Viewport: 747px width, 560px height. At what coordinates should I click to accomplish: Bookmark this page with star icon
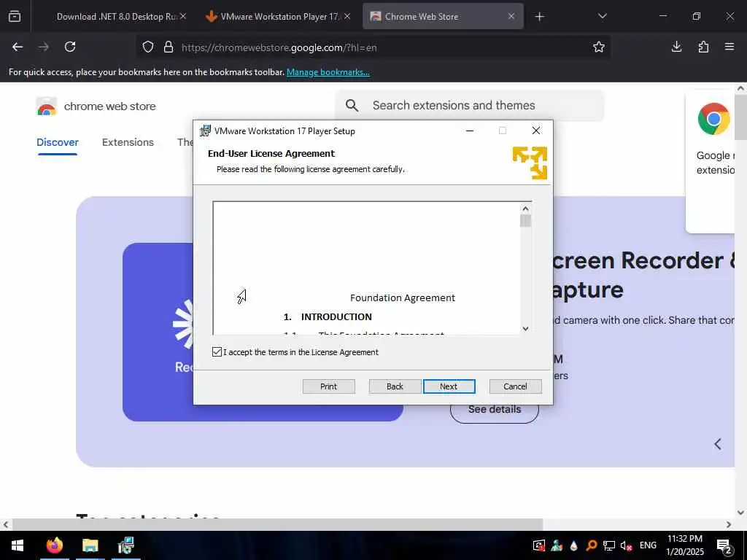(x=599, y=47)
